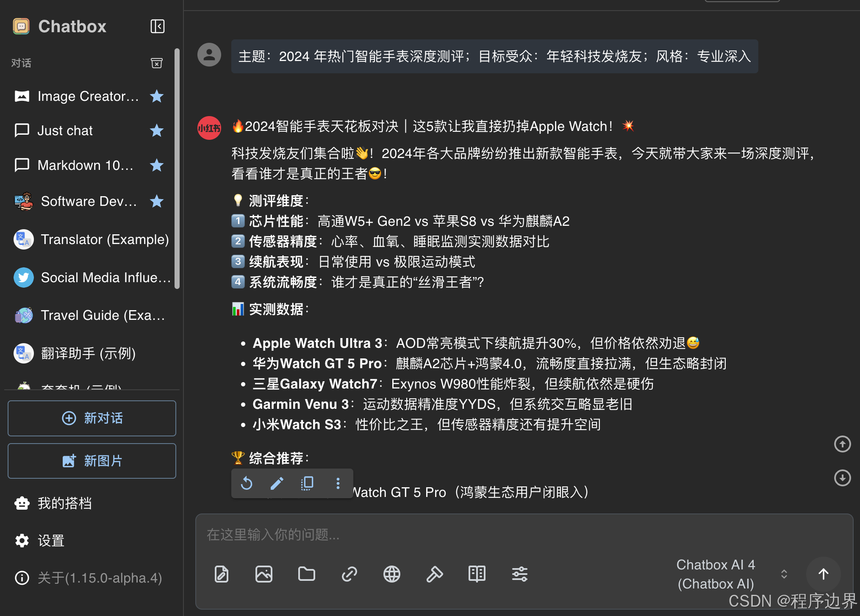The width and height of the screenshot is (860, 616).
Task: Click the edit-document icon in input toolbar
Action: (x=222, y=574)
